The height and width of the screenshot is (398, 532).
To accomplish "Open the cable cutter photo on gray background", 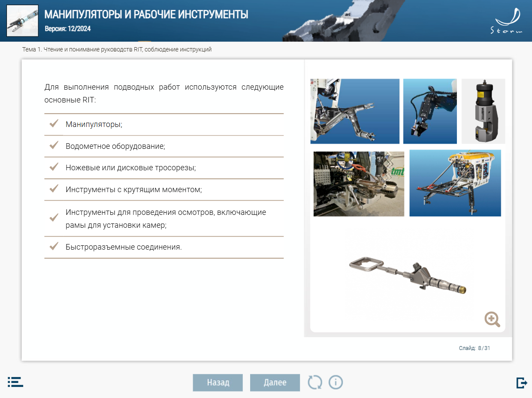I will (483, 111).
